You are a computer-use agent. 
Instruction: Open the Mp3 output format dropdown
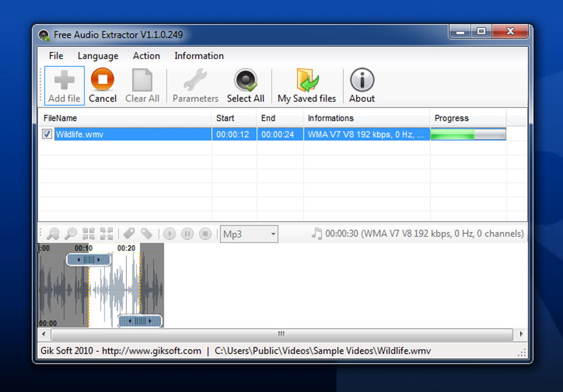(249, 234)
